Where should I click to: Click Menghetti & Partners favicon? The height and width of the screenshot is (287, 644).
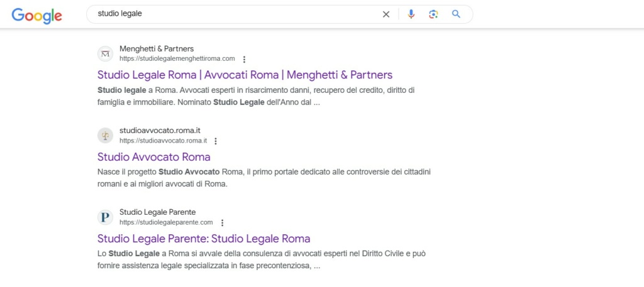coord(105,54)
